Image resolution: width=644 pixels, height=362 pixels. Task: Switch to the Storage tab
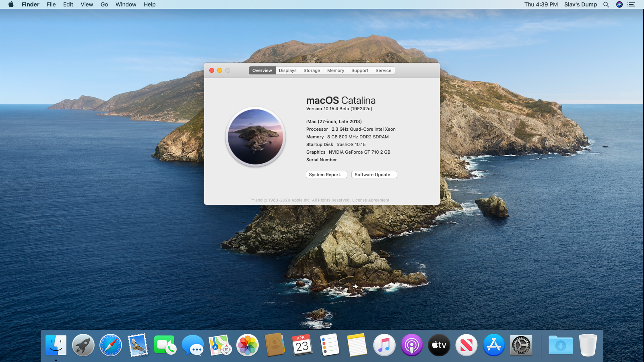coord(312,70)
